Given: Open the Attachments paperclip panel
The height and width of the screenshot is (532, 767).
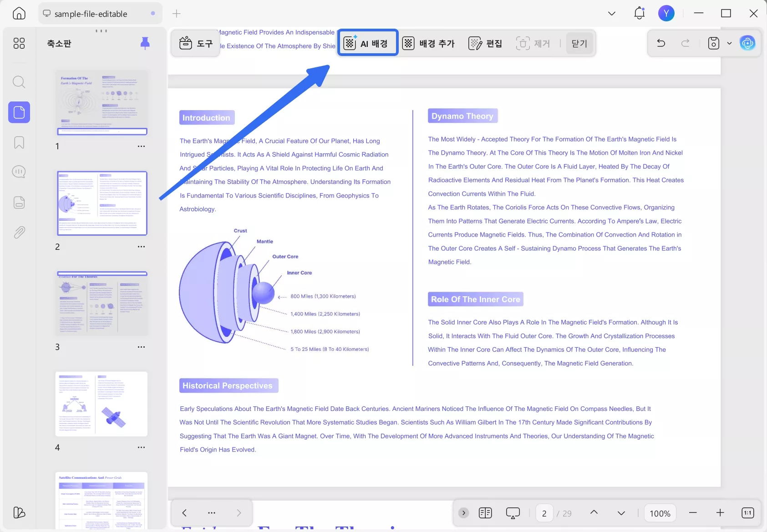Looking at the screenshot, I should tap(19, 233).
